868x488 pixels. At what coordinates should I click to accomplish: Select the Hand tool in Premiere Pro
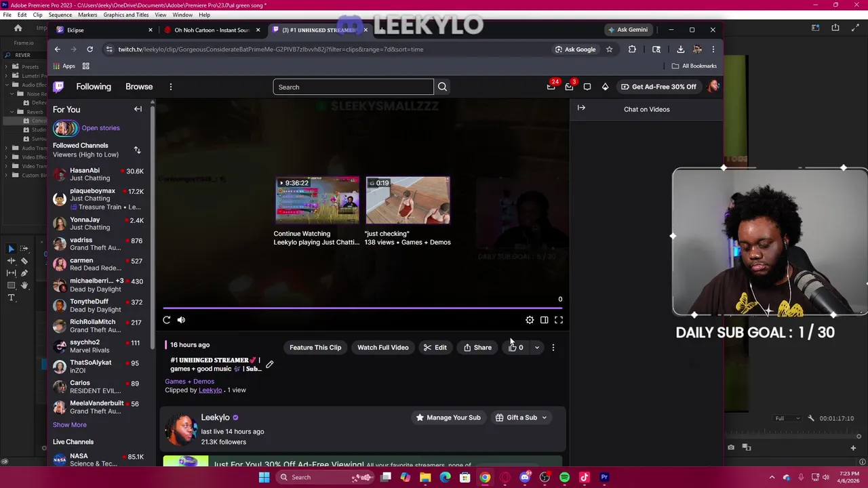pos(24,285)
